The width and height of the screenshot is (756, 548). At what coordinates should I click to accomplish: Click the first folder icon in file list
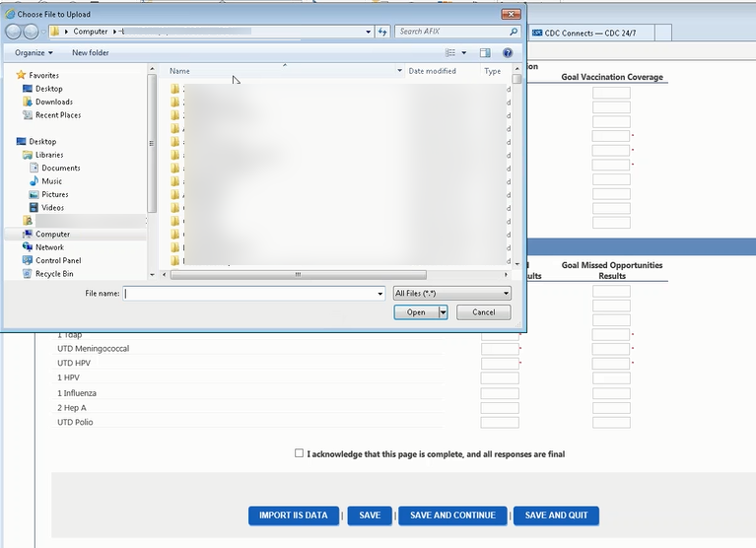(x=175, y=89)
